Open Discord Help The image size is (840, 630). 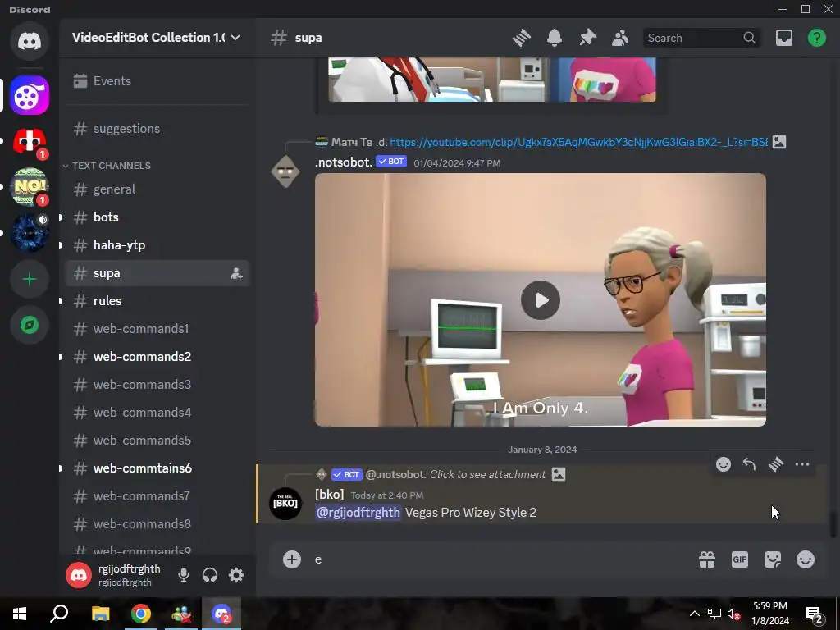[816, 38]
